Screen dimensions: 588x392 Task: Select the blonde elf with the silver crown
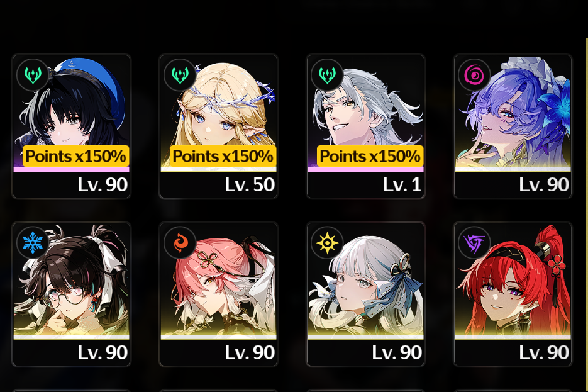218,126
